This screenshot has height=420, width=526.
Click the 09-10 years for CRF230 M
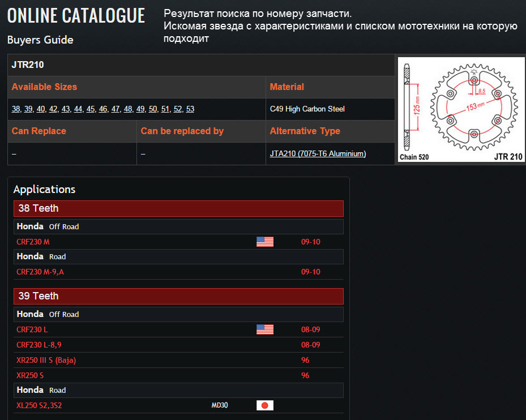pos(311,242)
